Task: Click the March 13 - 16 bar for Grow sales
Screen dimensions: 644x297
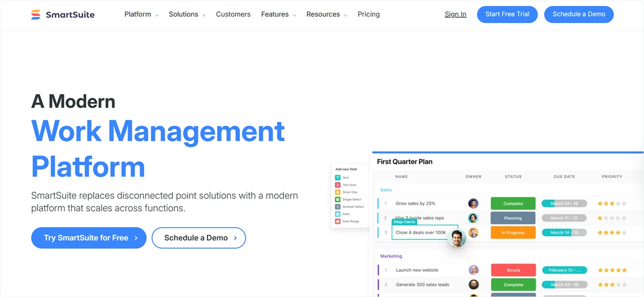Action: pyautogui.click(x=564, y=203)
